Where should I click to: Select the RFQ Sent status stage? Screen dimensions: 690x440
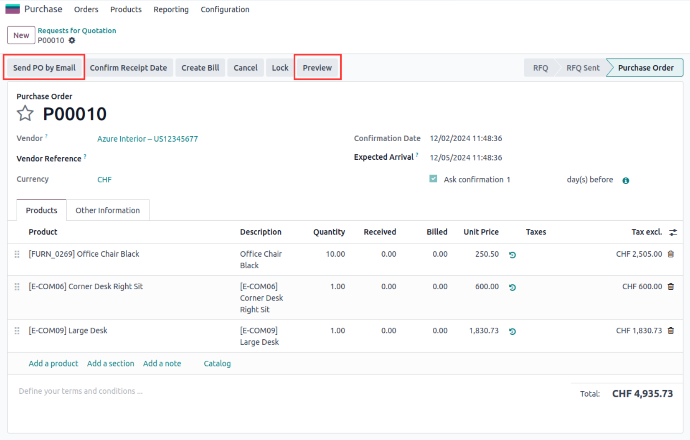(x=583, y=68)
